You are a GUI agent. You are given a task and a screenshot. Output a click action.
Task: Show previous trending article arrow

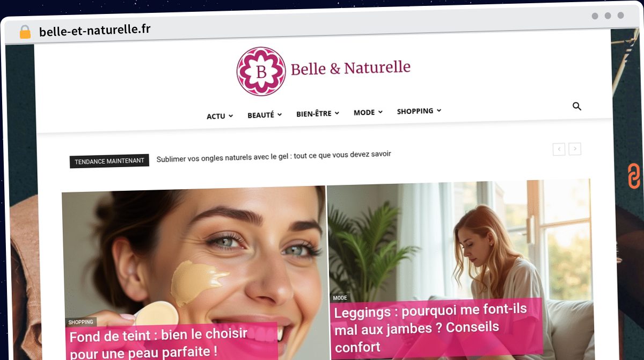click(x=559, y=149)
